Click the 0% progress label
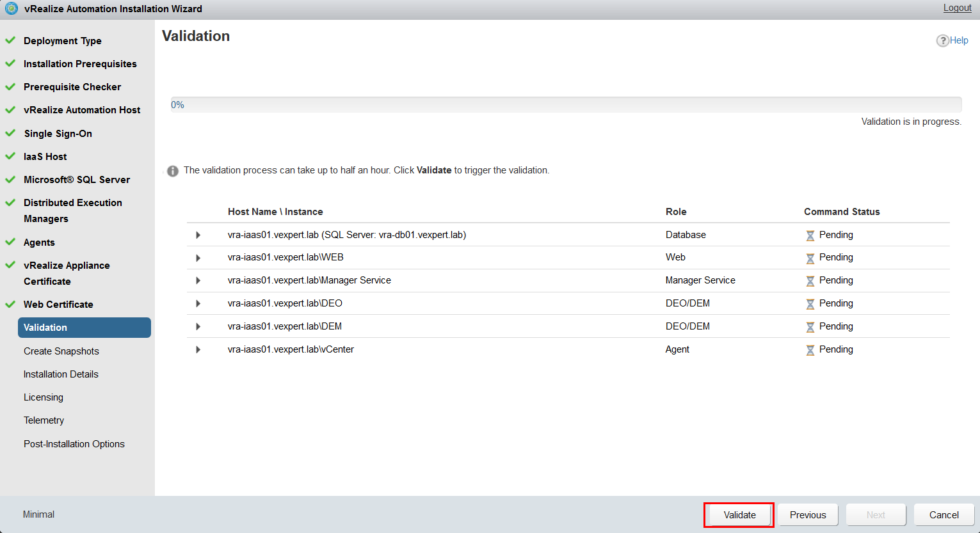The image size is (980, 533). coord(177,105)
